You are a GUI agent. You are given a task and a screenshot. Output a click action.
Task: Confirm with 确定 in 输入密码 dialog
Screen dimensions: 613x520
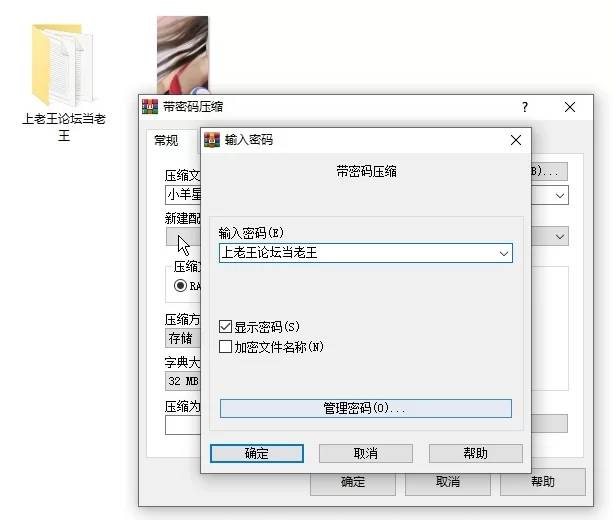point(256,454)
